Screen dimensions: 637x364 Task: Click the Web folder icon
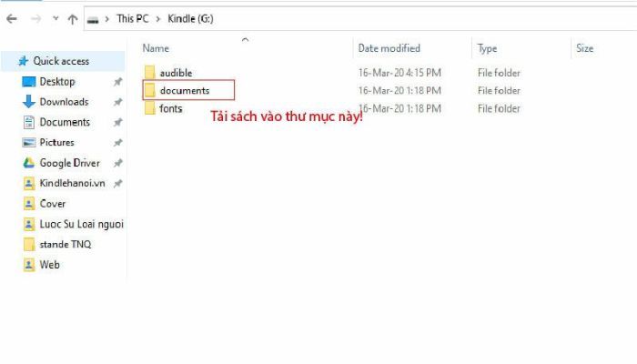click(x=29, y=265)
